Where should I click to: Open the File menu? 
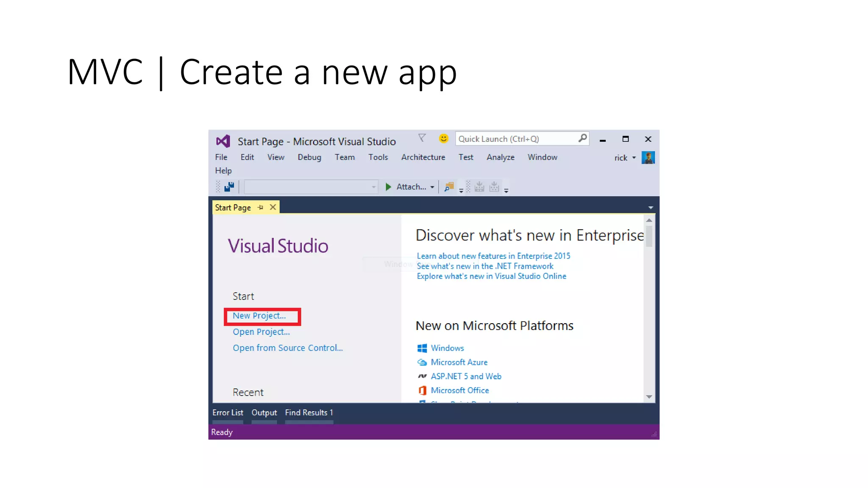pos(221,157)
